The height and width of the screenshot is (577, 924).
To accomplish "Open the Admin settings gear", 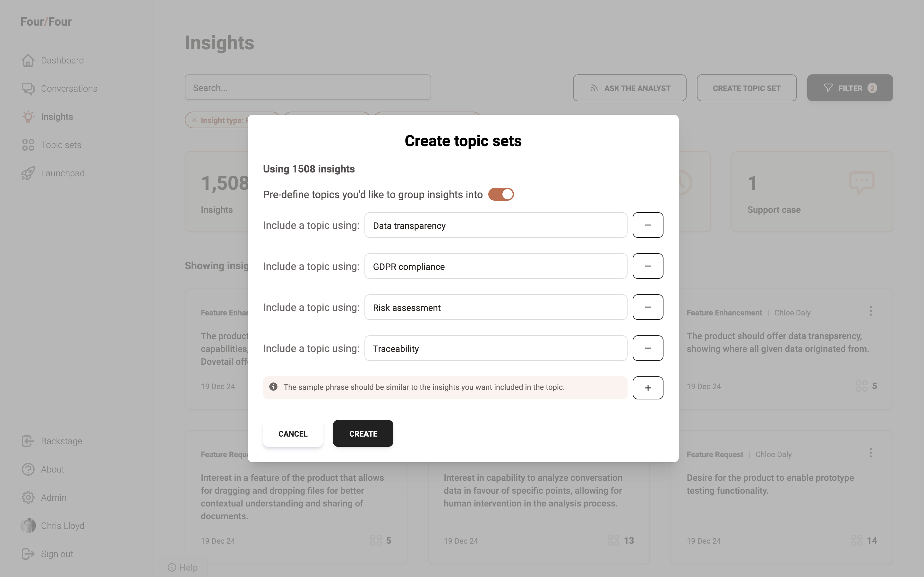I will [28, 498].
